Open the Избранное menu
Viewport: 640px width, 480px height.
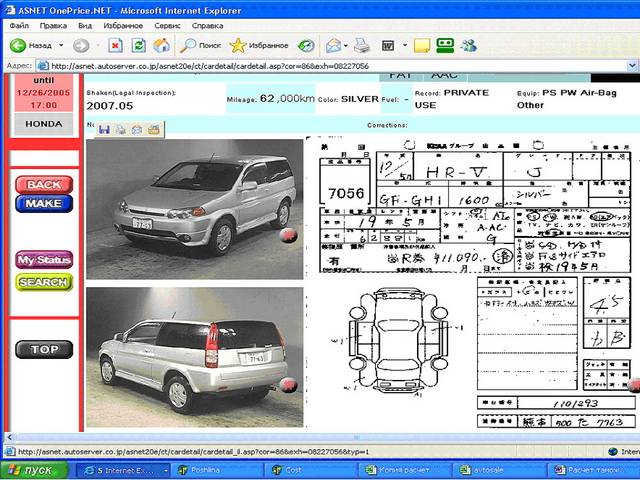coord(123,26)
